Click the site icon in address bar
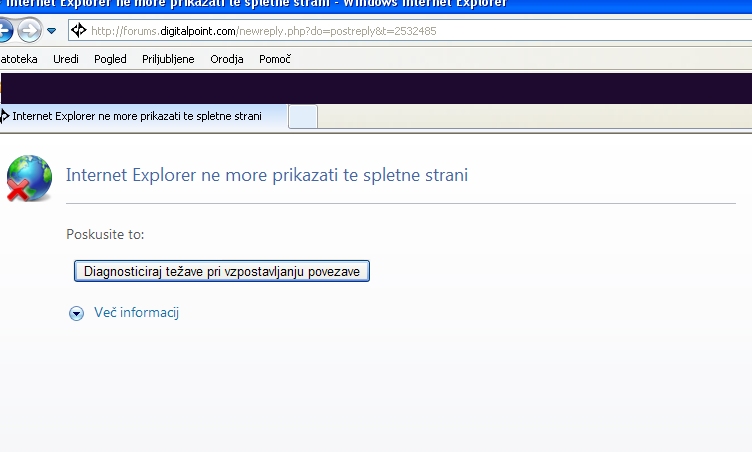The height and width of the screenshot is (452, 752). pos(79,31)
